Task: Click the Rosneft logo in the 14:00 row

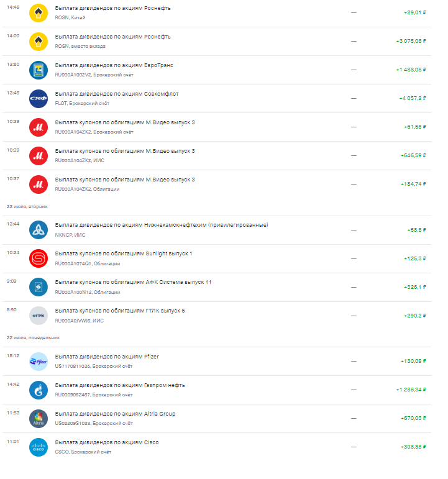Action: (38, 42)
